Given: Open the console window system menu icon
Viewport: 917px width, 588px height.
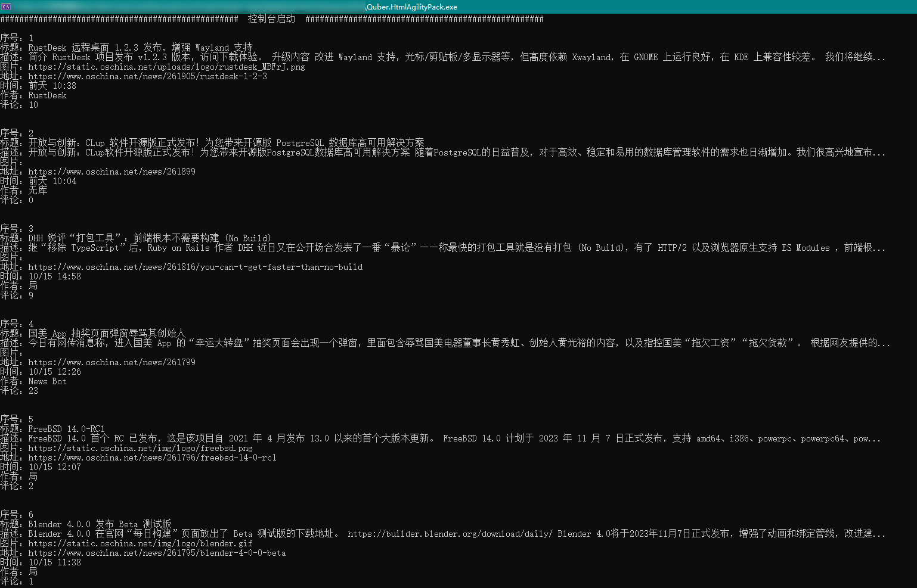Looking at the screenshot, I should point(5,7).
